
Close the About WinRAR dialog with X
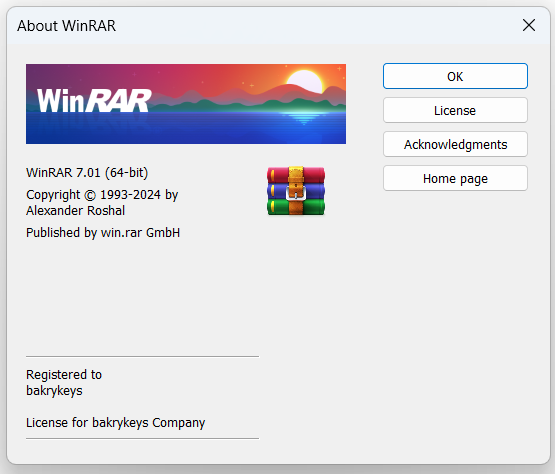(529, 25)
